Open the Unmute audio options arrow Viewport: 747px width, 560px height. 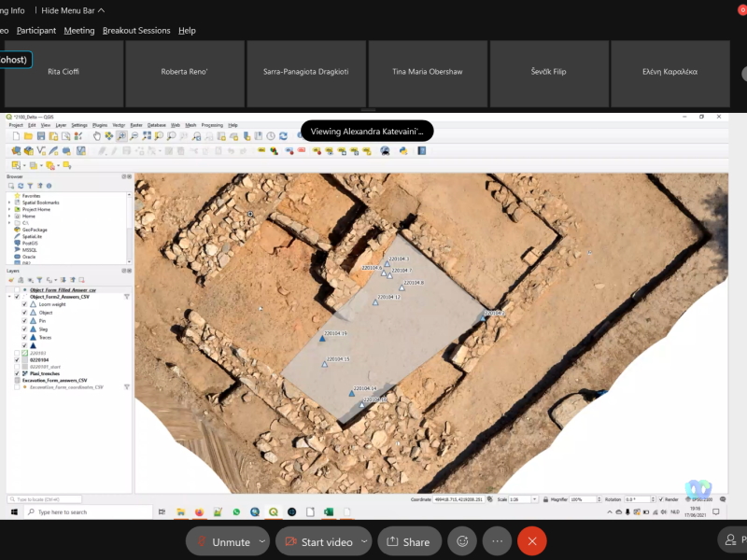(262, 541)
